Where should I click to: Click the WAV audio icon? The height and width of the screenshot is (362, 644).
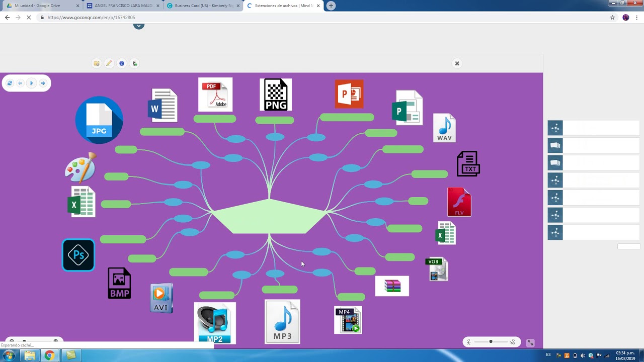[444, 128]
